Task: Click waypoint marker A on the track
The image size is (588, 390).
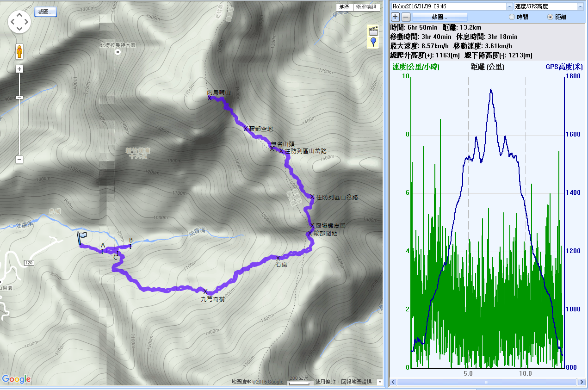Action: (102, 251)
